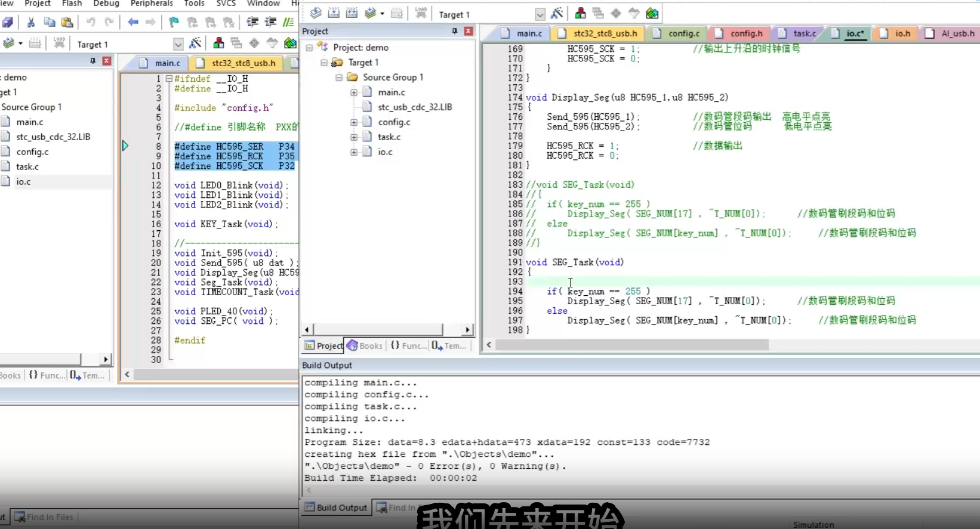Open Pack Installer icon in front window
980x529 pixels.
pyautogui.click(x=652, y=13)
